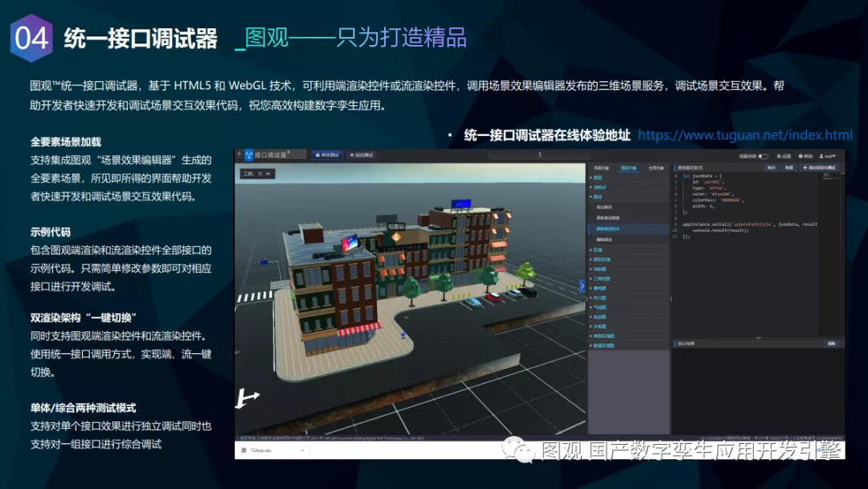868x489 pixels.
Task: Click the 轨迹图 tree row
Action: point(628,317)
